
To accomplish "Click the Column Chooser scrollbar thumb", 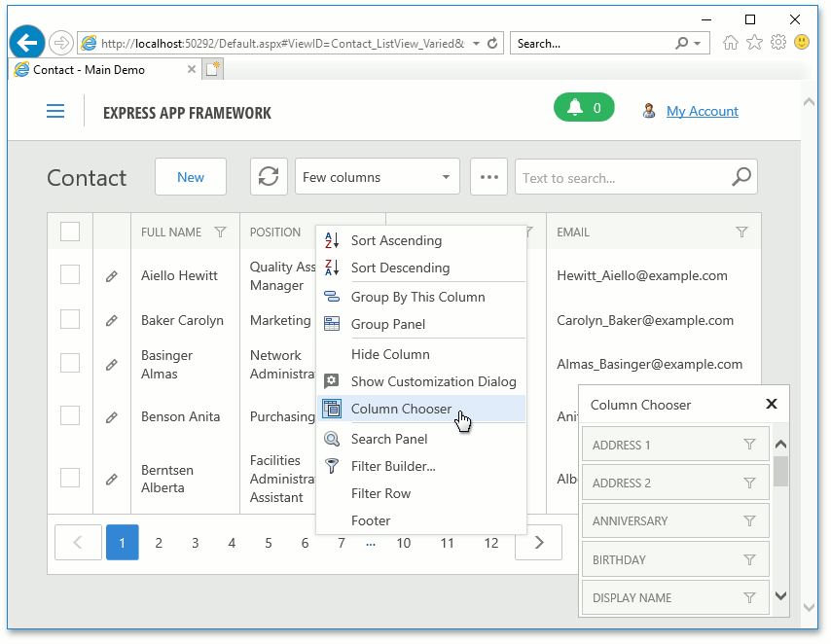I will (x=780, y=471).
